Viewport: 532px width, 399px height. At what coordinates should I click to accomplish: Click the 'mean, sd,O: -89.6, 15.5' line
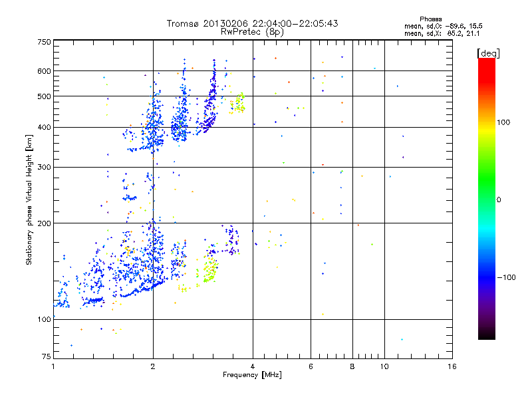[444, 26]
